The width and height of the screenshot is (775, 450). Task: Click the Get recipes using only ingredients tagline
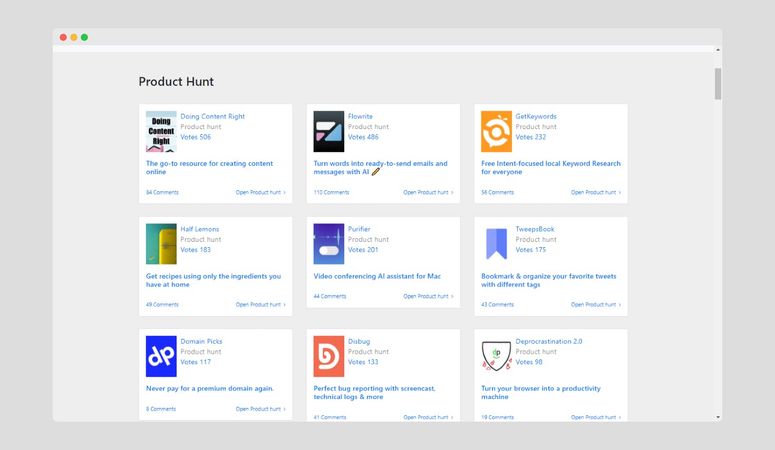tap(213, 280)
